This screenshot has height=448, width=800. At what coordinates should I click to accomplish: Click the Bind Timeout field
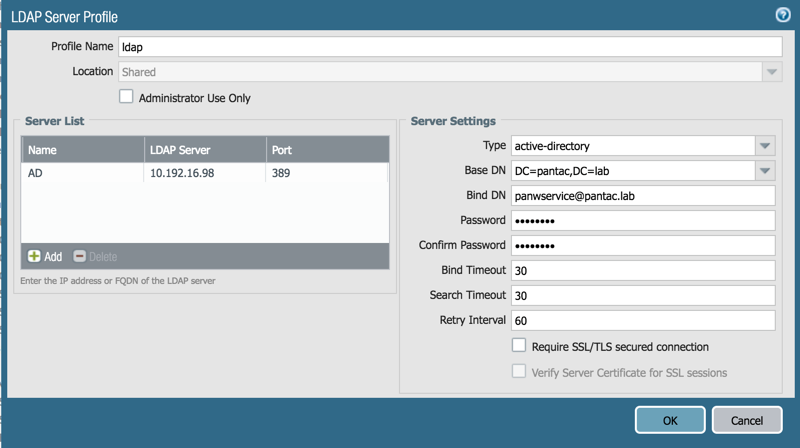pyautogui.click(x=643, y=271)
